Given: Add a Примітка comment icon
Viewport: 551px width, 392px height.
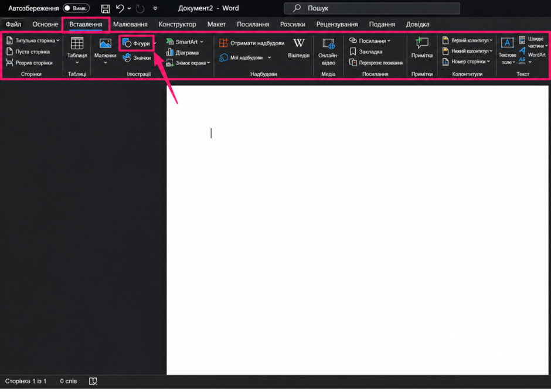Looking at the screenshot, I should [x=421, y=43].
